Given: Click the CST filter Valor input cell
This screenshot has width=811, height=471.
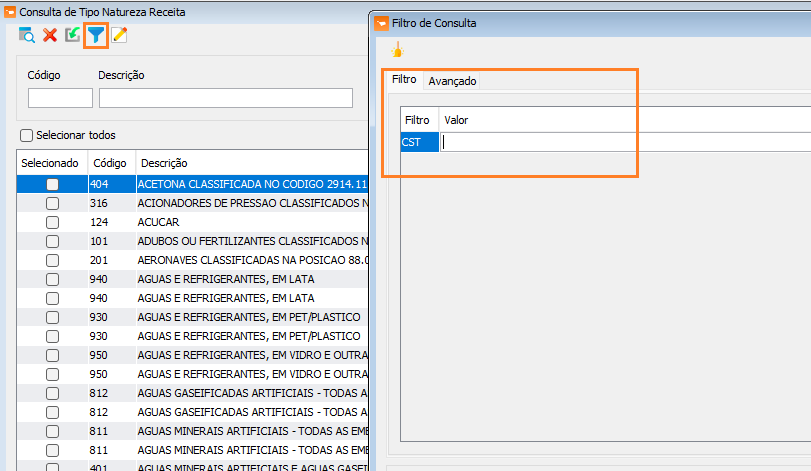Looking at the screenshot, I should tap(625, 142).
